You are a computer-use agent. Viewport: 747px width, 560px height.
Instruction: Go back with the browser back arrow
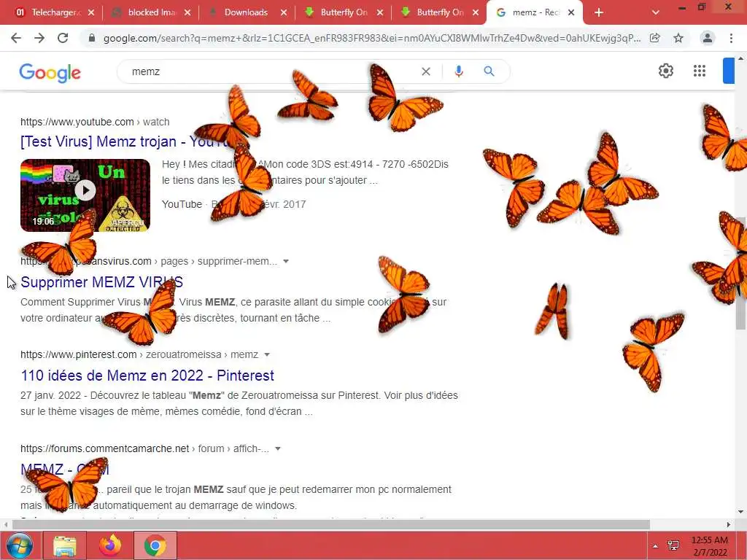pyautogui.click(x=16, y=38)
